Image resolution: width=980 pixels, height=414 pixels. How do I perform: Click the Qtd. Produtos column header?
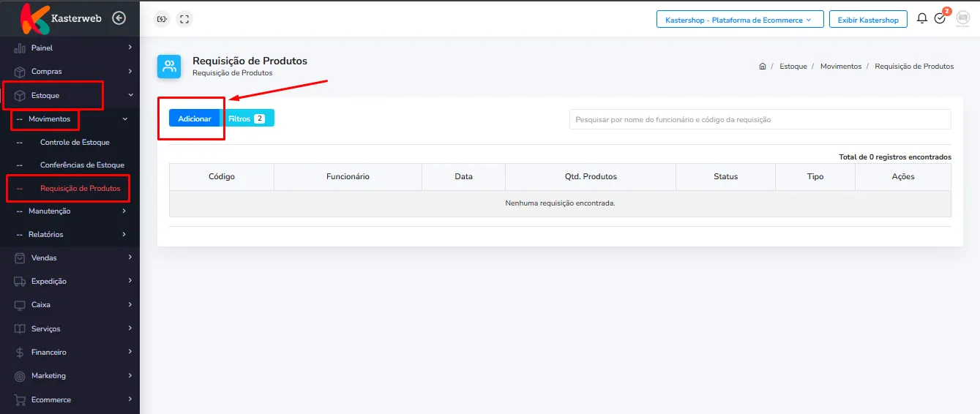click(x=591, y=176)
